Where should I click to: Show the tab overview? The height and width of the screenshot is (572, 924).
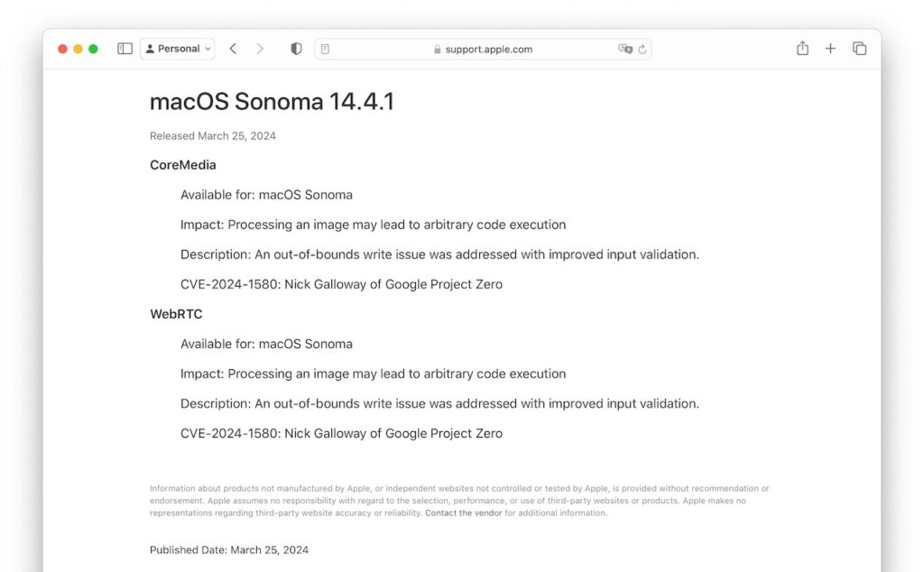(x=859, y=48)
